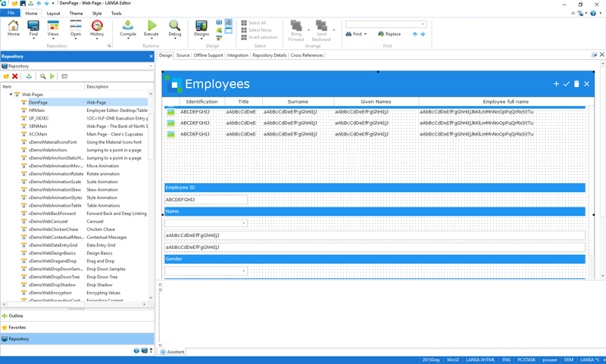This screenshot has height=364, width=606.
Task: Click the Compile icon in the ribbon
Action: point(128,29)
